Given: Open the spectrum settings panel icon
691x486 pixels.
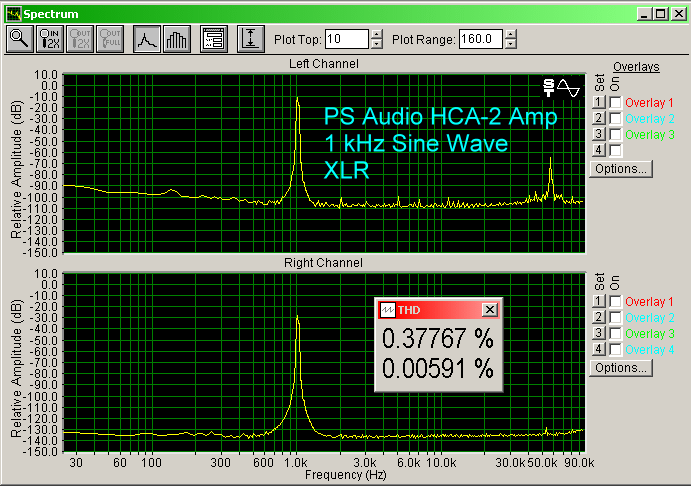Looking at the screenshot, I should pyautogui.click(x=212, y=39).
